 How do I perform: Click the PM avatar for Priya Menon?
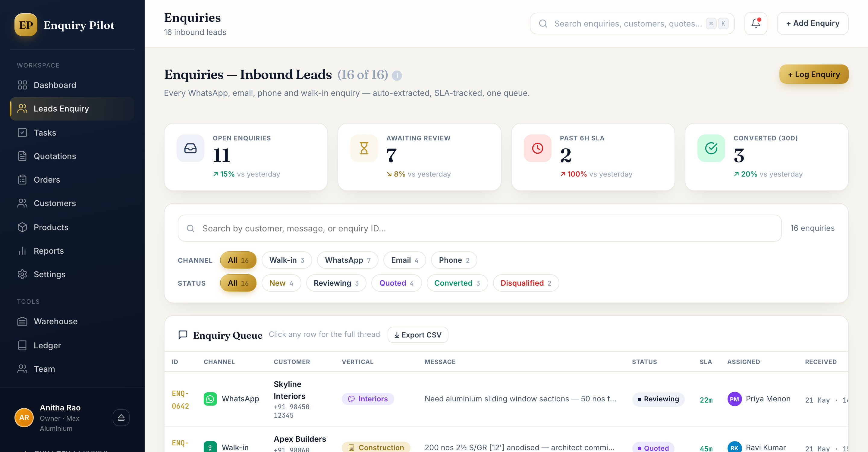(x=734, y=399)
